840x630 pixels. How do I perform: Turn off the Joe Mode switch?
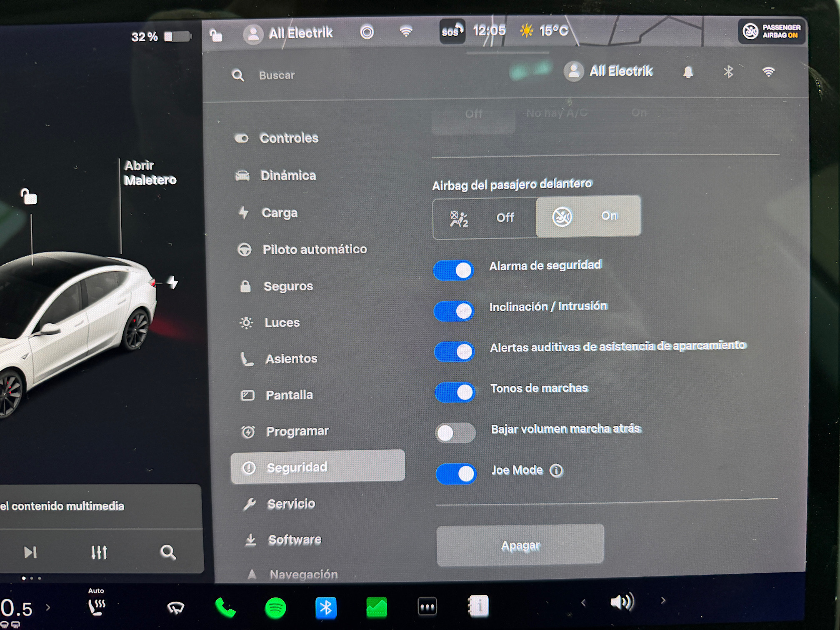click(x=456, y=474)
